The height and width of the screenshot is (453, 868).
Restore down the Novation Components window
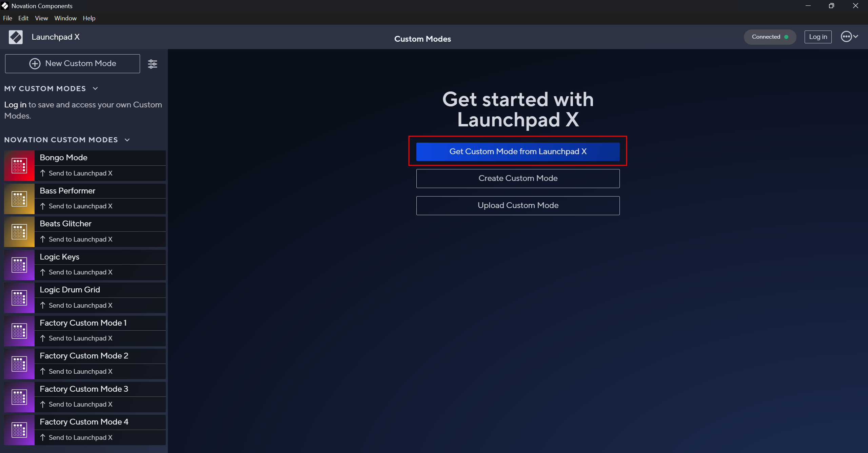point(831,6)
